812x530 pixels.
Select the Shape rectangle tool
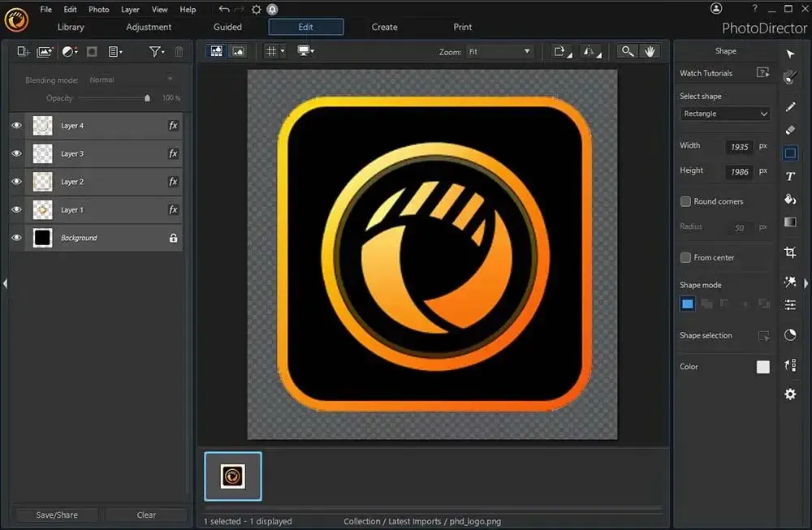790,153
